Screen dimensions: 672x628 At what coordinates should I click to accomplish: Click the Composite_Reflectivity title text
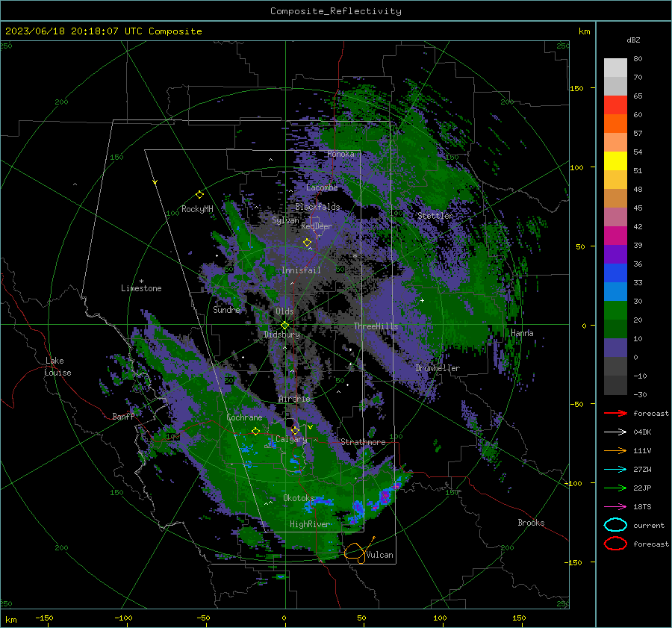[x=335, y=11]
